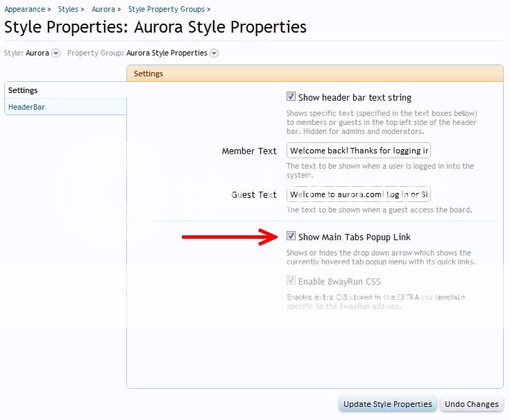This screenshot has width=510, height=420.
Task: Click the Settings panel header bar
Action: (x=314, y=74)
